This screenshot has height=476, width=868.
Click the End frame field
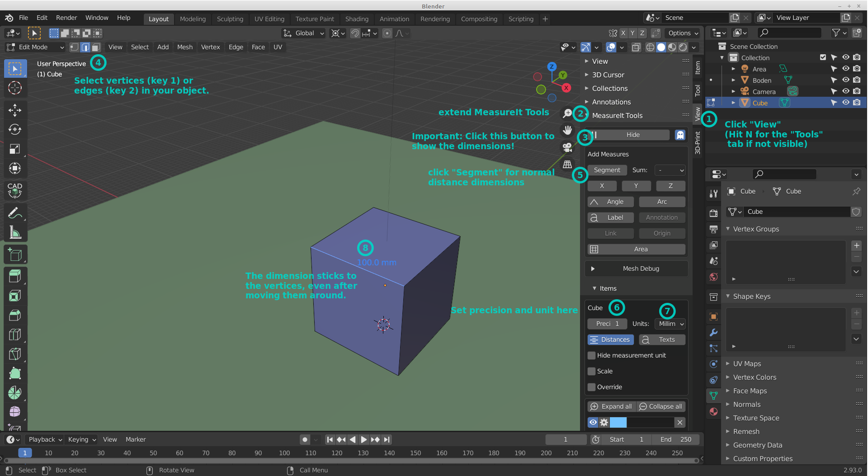point(675,439)
